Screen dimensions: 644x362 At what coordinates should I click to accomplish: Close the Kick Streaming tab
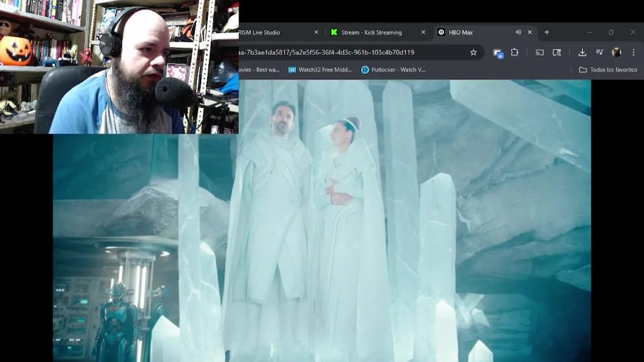(423, 32)
